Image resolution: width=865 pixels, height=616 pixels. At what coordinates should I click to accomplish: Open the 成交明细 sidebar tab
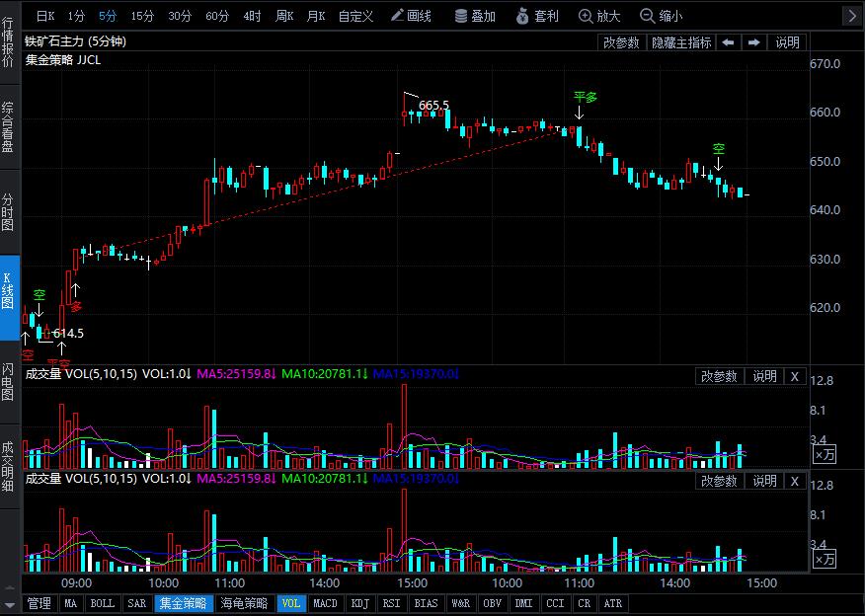tap(8, 467)
